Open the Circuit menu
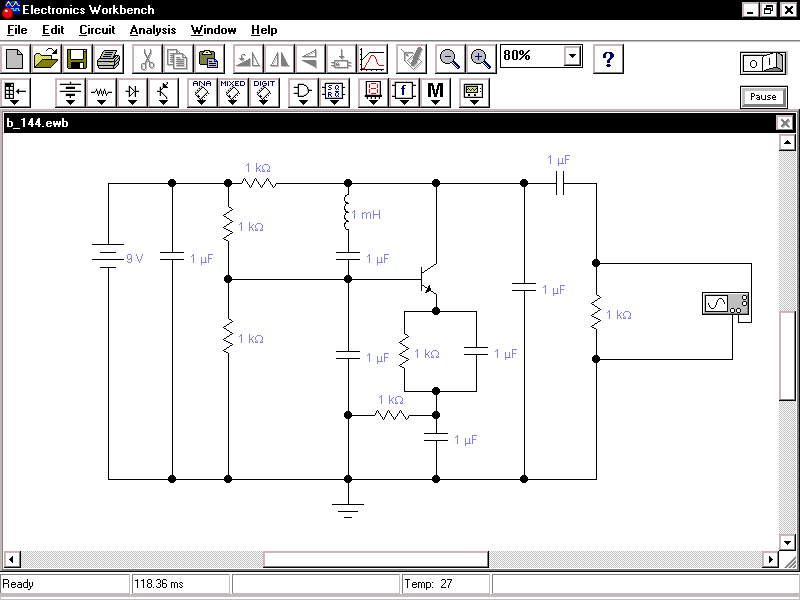Image resolution: width=800 pixels, height=600 pixels. (x=97, y=30)
